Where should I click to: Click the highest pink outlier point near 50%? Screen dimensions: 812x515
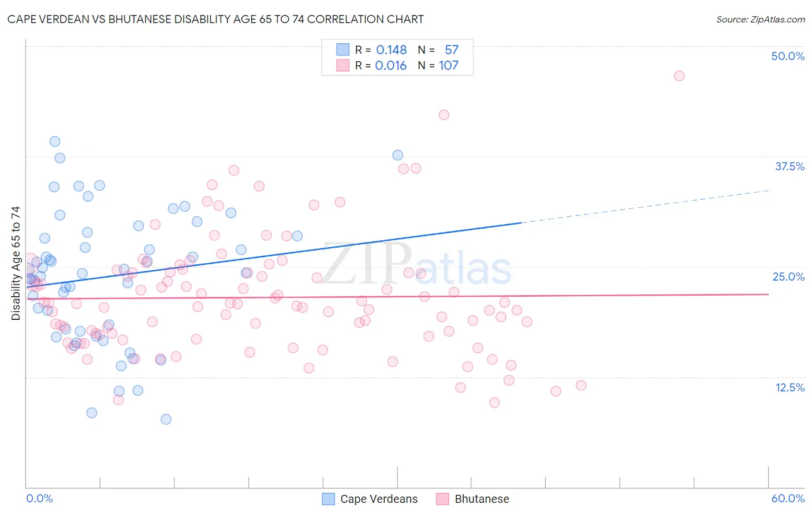(x=679, y=76)
